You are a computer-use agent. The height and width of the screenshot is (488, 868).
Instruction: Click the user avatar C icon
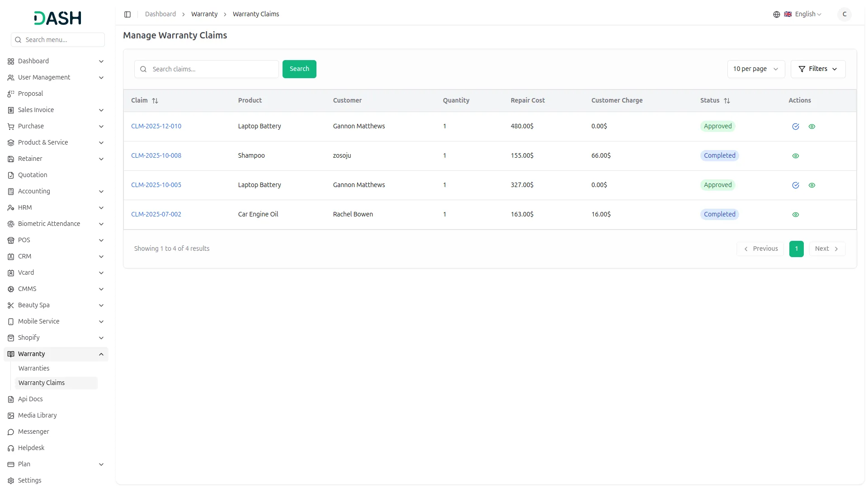[x=844, y=14]
